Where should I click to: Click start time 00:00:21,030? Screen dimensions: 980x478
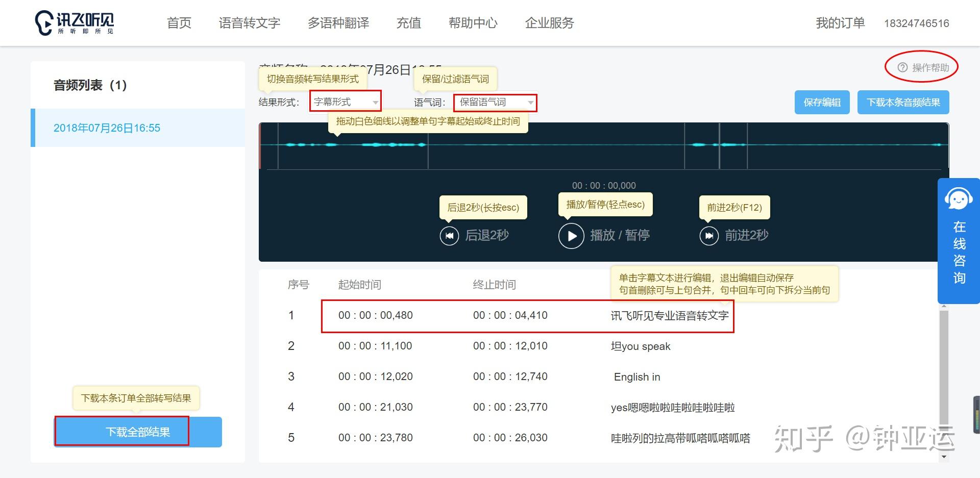pos(376,407)
